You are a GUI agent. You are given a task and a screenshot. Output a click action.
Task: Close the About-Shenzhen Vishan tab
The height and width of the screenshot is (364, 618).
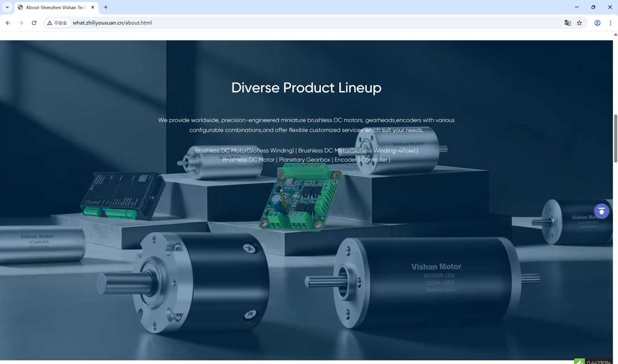[x=93, y=7]
